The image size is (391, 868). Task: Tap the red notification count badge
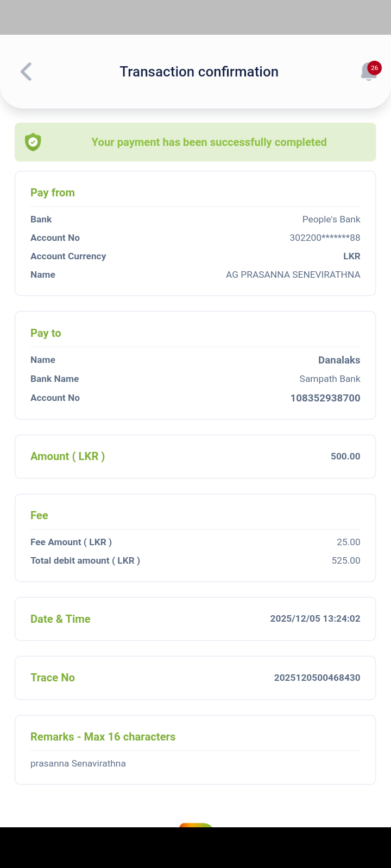374,68
